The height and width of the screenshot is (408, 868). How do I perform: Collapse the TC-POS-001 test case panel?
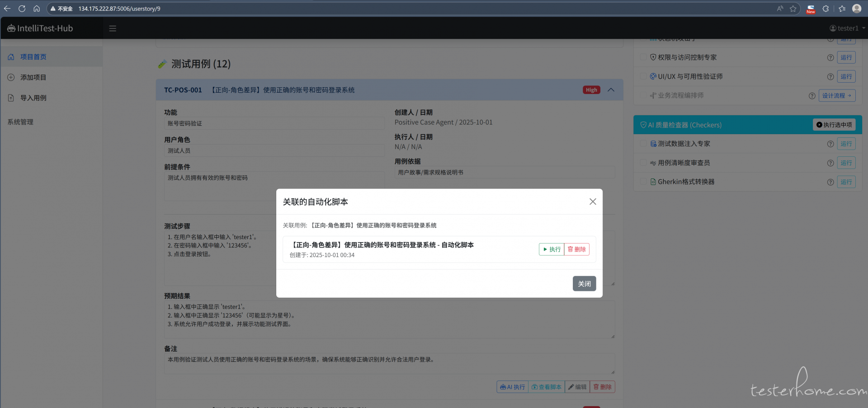click(x=611, y=90)
